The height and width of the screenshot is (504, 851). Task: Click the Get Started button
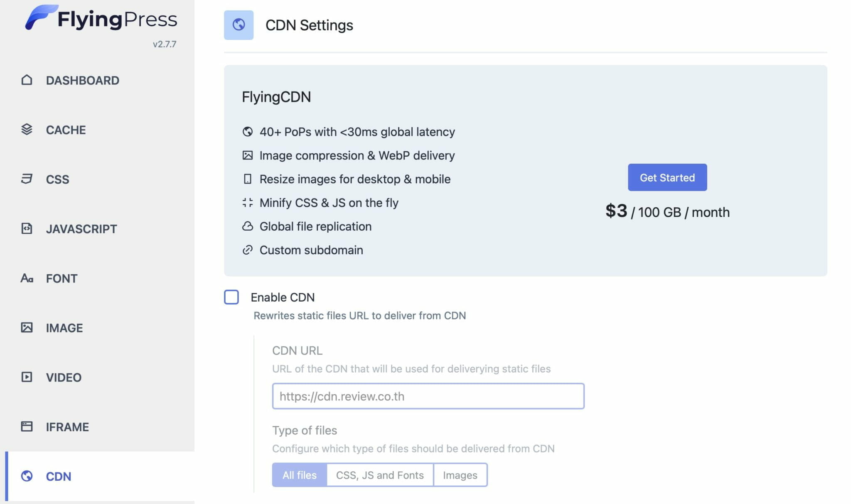point(667,177)
